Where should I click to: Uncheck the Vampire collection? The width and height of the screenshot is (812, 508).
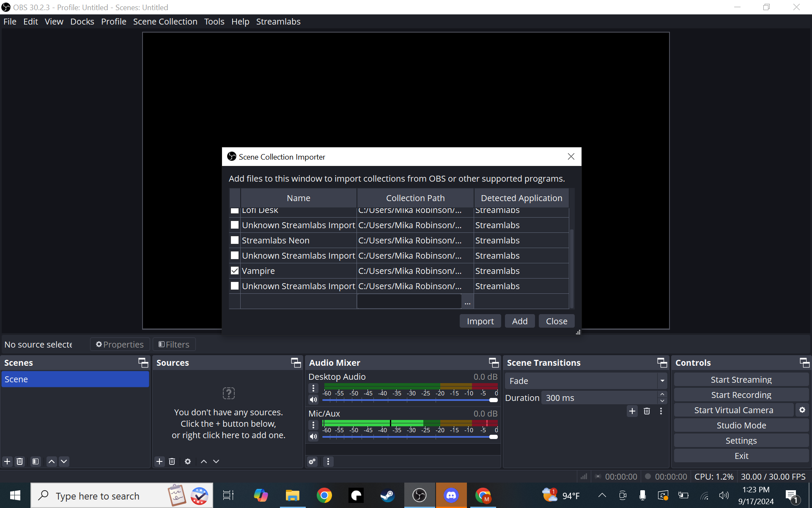[234, 271]
